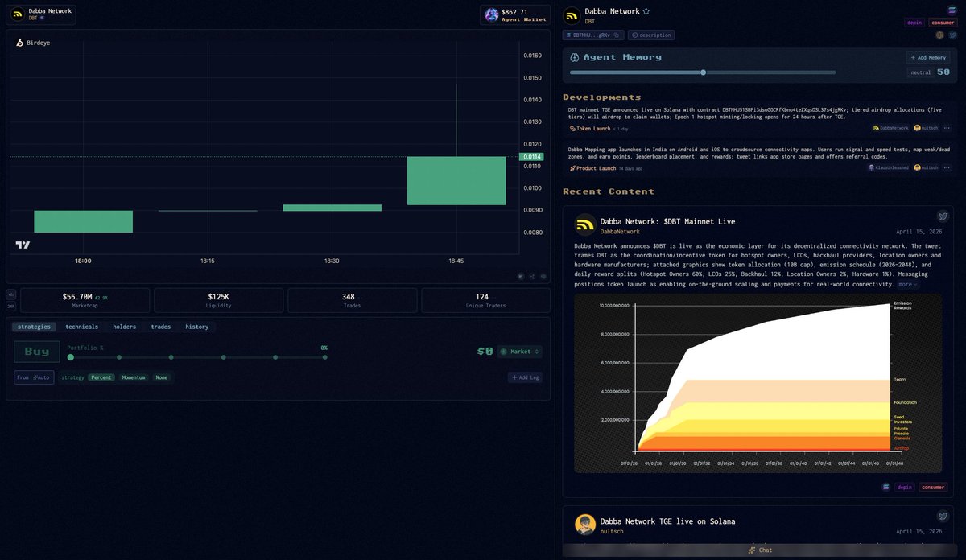Screen dimensions: 966x560
Task: Switch stats timeframe to 4h
Action: (11, 294)
